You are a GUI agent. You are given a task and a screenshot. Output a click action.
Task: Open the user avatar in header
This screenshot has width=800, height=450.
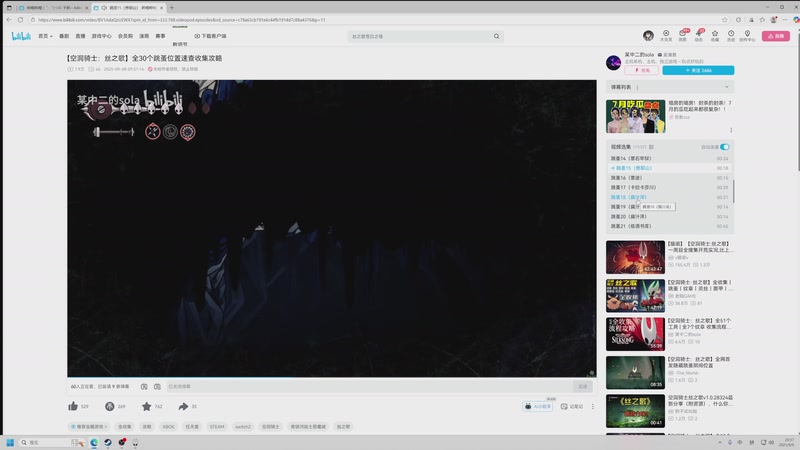pyautogui.click(x=648, y=36)
